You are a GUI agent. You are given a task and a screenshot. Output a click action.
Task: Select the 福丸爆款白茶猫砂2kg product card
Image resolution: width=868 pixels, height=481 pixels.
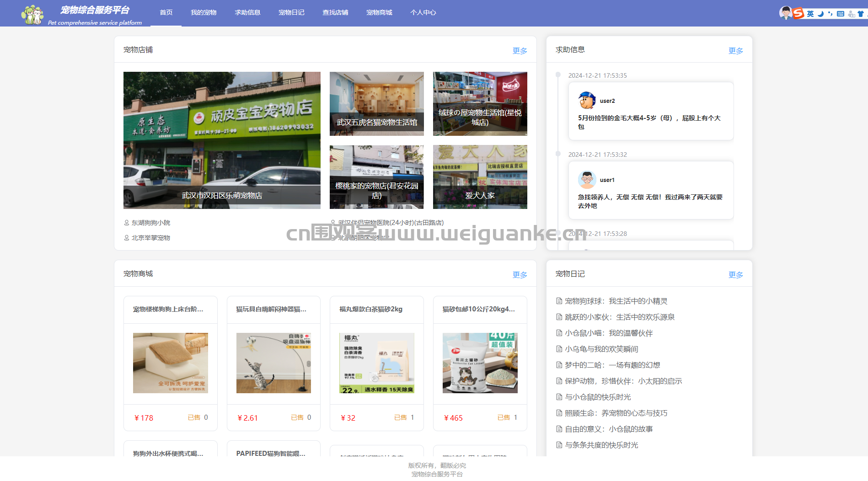pyautogui.click(x=377, y=363)
